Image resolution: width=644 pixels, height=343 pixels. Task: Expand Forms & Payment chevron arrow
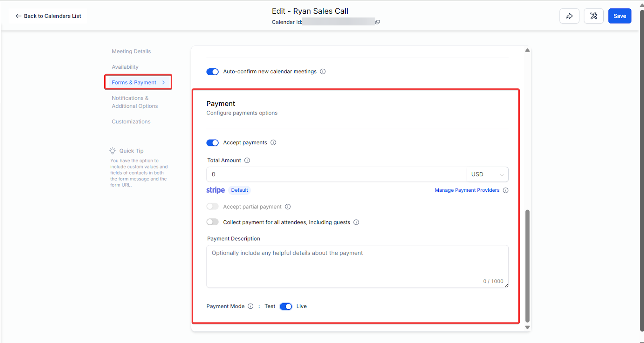[163, 82]
